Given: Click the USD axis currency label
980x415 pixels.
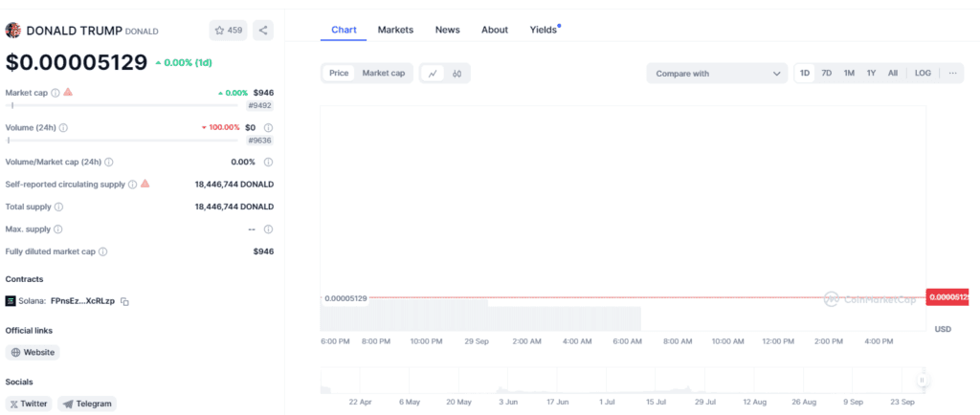Looking at the screenshot, I should point(943,329).
